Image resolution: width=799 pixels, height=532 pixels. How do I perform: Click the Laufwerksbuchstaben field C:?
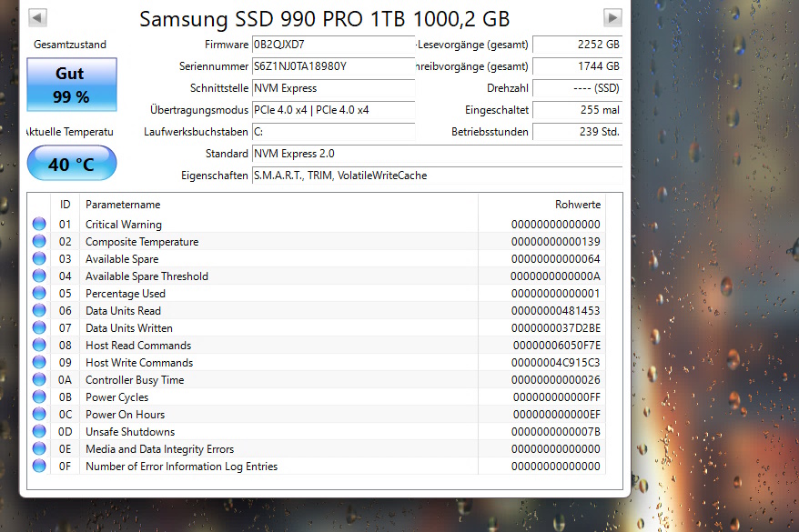[334, 133]
